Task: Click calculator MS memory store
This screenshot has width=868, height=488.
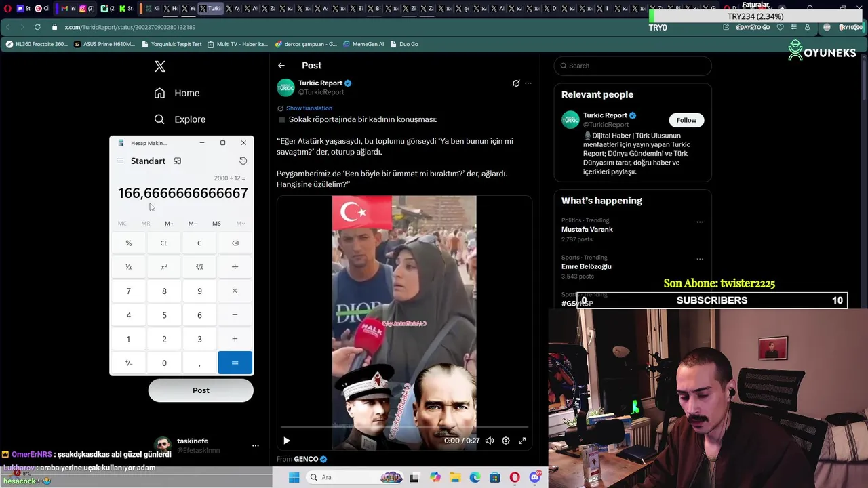Action: pyautogui.click(x=216, y=224)
